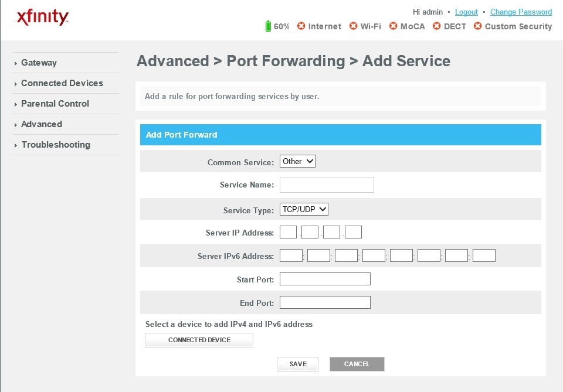Click inside the Service Name field
Image resolution: width=563 pixels, height=392 pixels.
click(327, 185)
